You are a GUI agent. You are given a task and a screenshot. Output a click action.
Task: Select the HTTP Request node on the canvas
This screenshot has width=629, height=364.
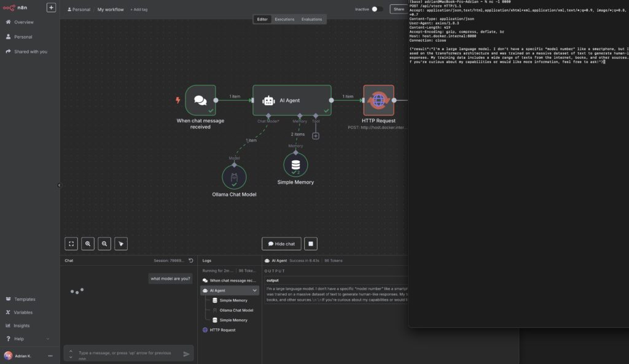[378, 100]
